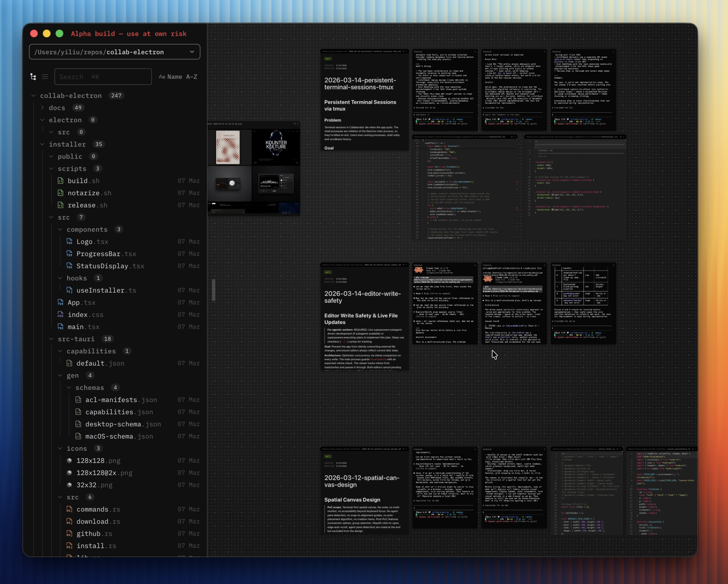The width and height of the screenshot is (728, 584).
Task: Switch to tree view icon
Action: click(33, 77)
